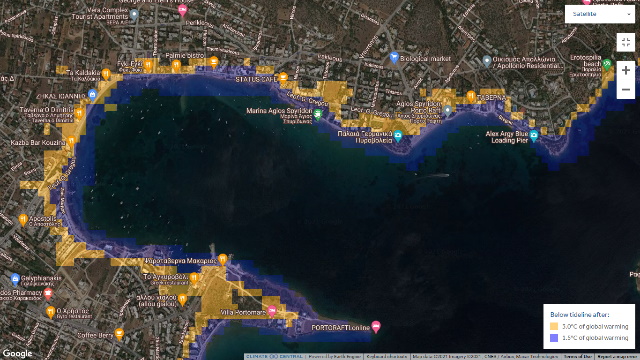Select the Taverna O Dimitris marker

click(79, 113)
